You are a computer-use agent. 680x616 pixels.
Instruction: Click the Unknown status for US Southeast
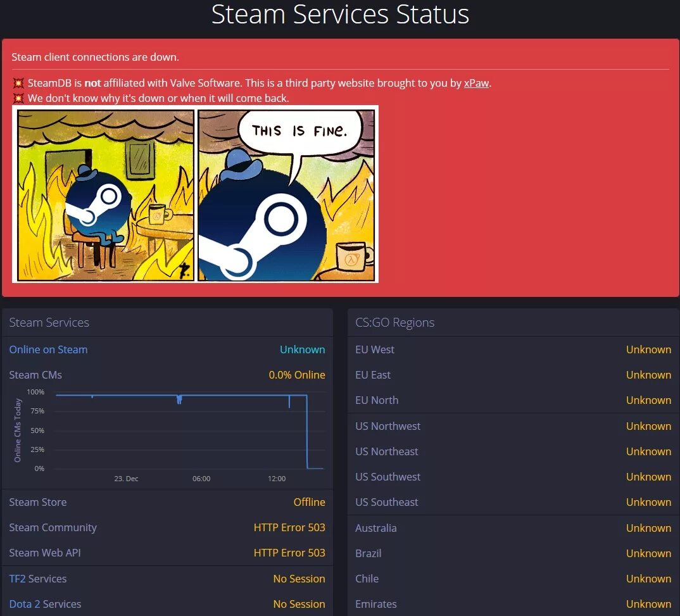648,502
